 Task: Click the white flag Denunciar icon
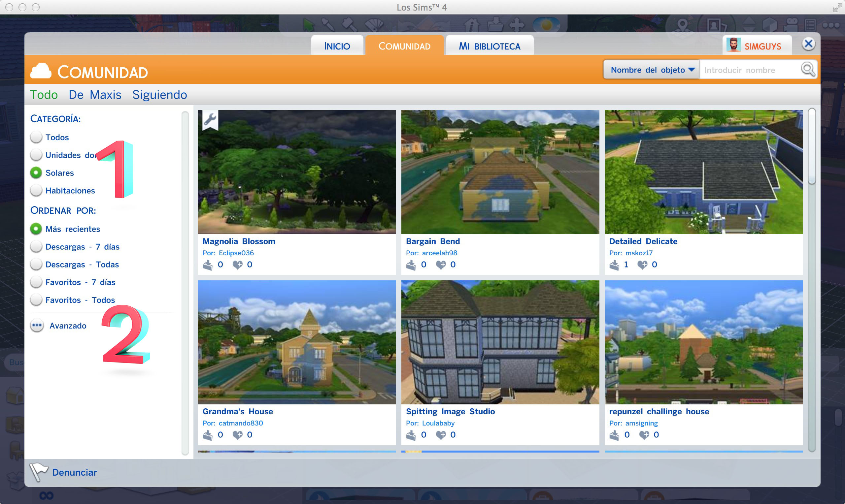click(38, 472)
